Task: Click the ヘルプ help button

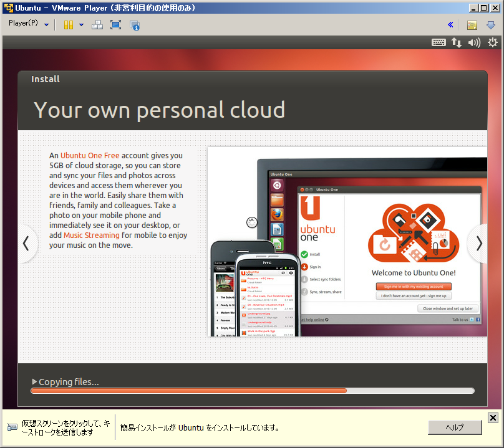Action: point(455,427)
